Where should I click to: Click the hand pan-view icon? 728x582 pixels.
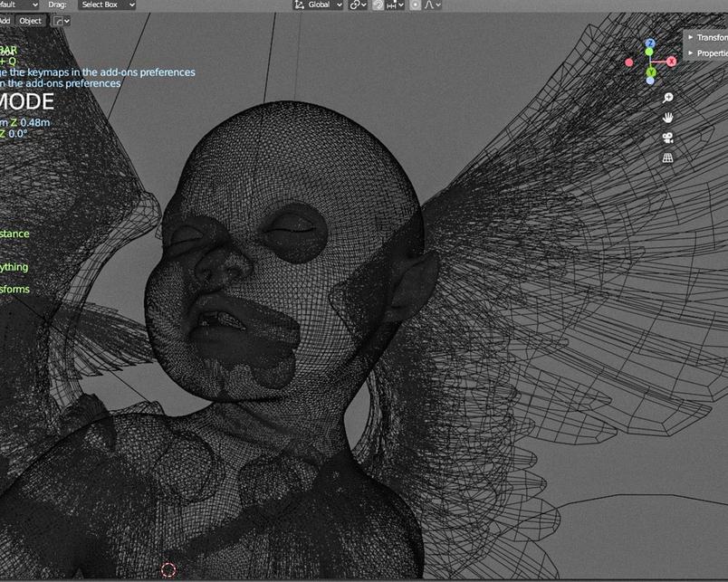[x=667, y=118]
